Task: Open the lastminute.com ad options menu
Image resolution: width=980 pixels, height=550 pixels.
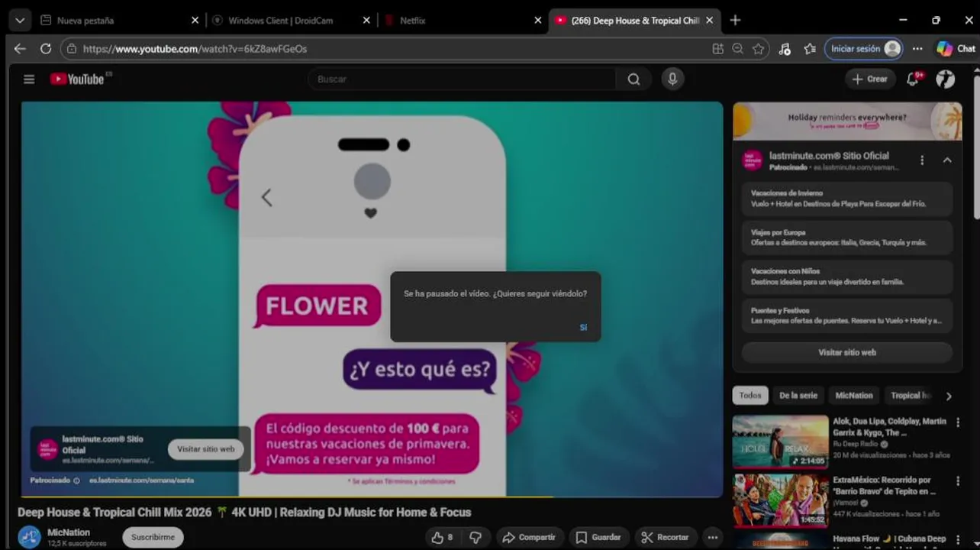Action: pyautogui.click(x=922, y=160)
